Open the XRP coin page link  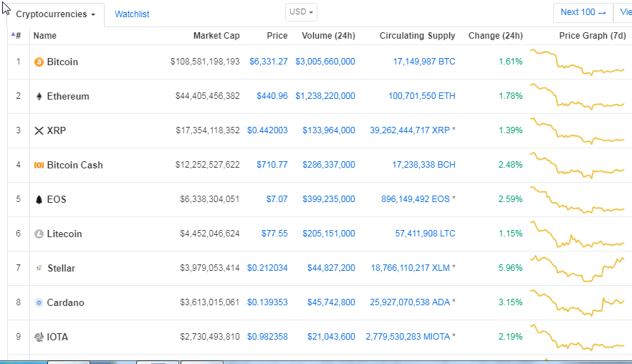[57, 130]
